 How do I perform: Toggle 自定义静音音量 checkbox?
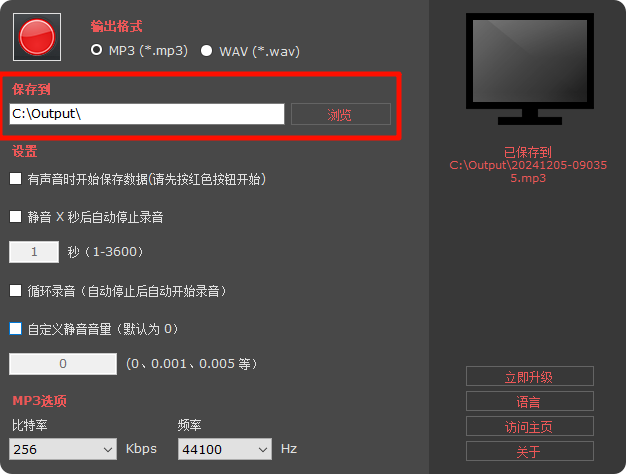click(16, 329)
